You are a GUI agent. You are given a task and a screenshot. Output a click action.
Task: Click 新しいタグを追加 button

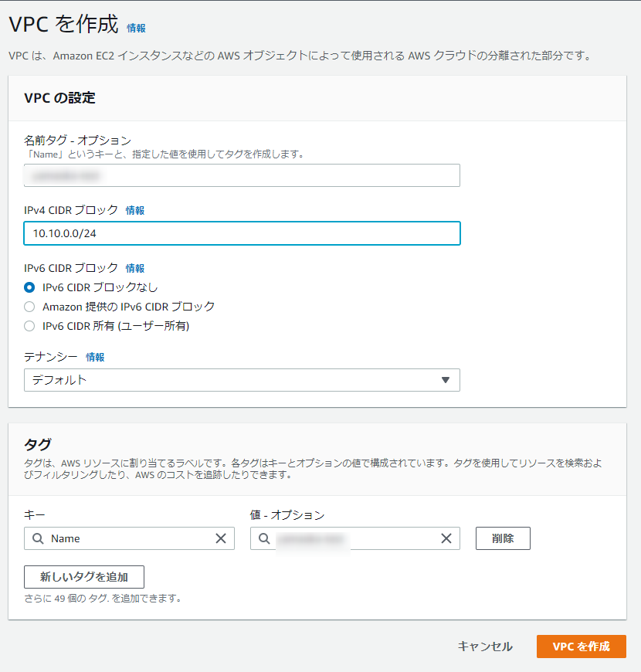point(84,577)
